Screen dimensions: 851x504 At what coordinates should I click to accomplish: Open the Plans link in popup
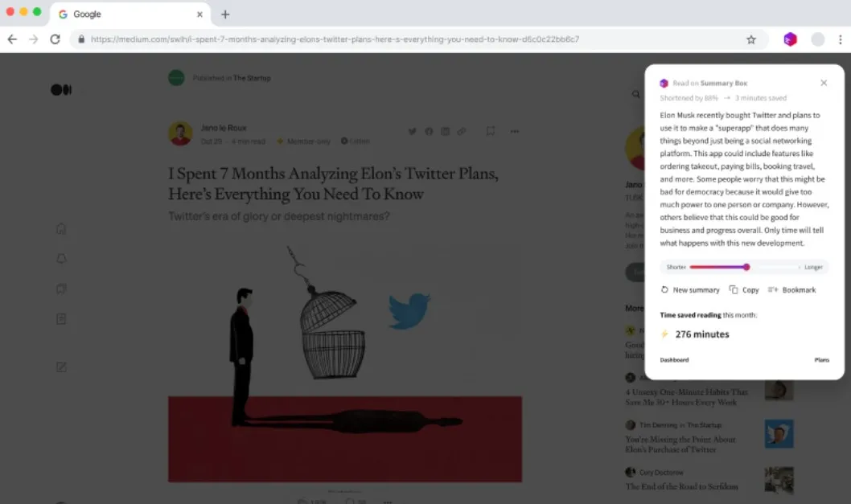[x=822, y=359]
